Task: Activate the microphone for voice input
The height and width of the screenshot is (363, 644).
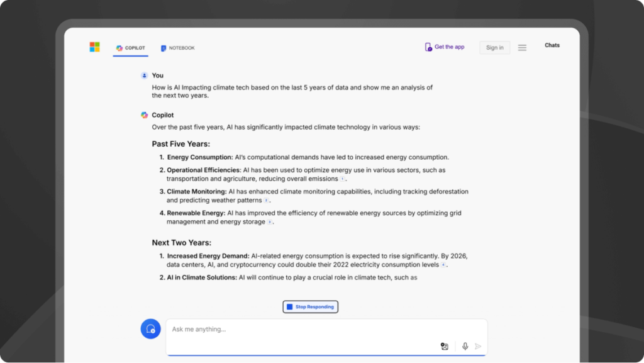Action: coord(465,346)
